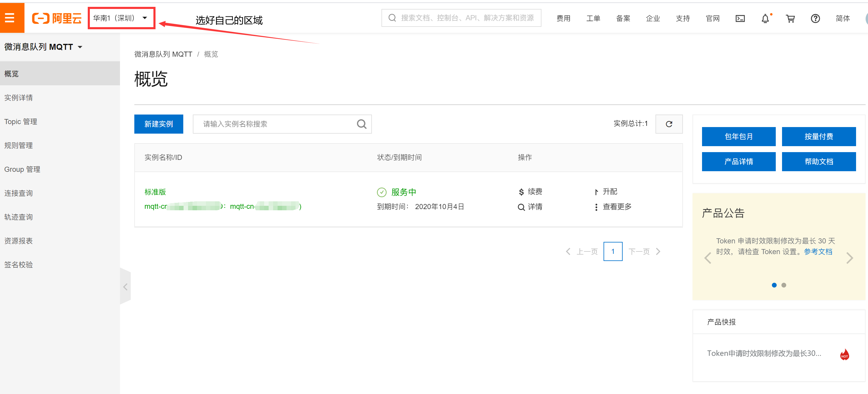
Task: Show next announcement with right chevron
Action: coord(849,258)
